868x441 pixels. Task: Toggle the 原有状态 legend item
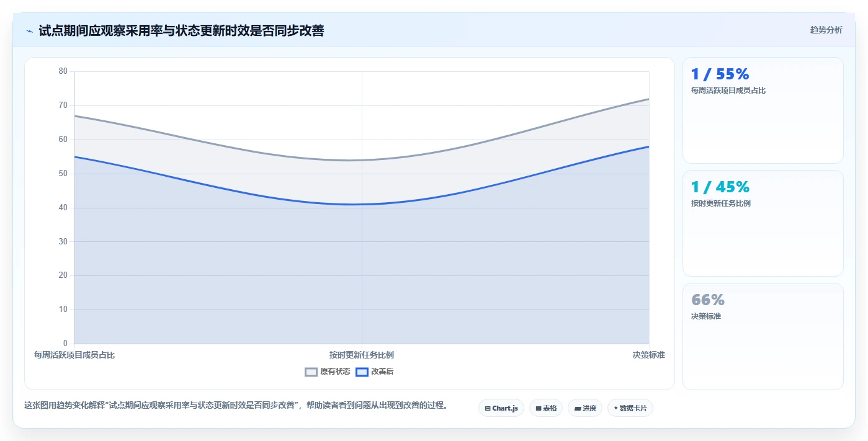328,372
